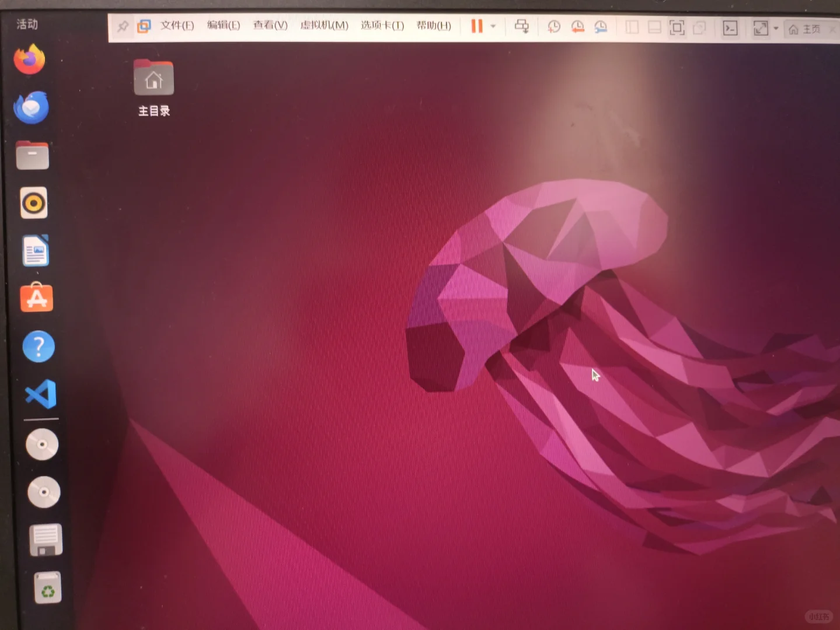Take a snapshot of the virtual machine
This screenshot has height=630, width=840.
click(554, 26)
